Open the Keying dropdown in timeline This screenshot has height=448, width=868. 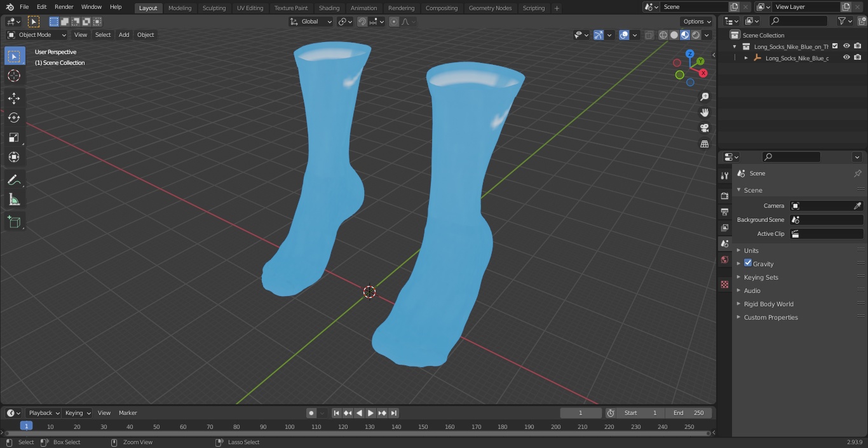(x=78, y=413)
